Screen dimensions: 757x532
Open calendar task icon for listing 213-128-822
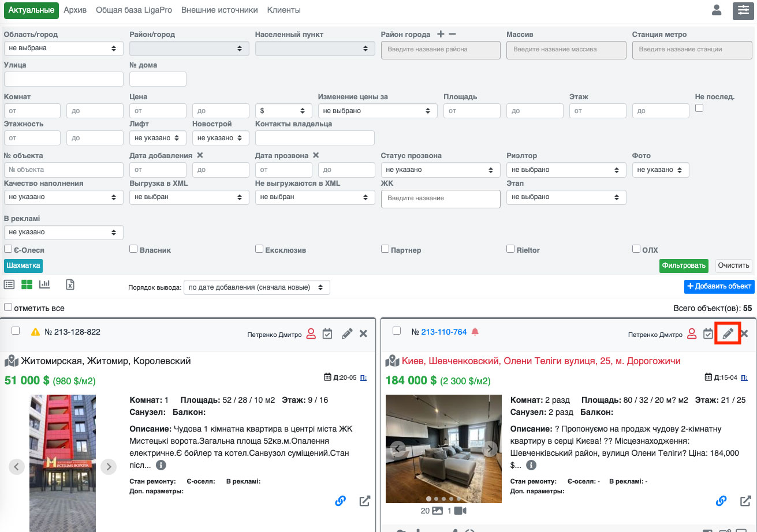click(327, 334)
